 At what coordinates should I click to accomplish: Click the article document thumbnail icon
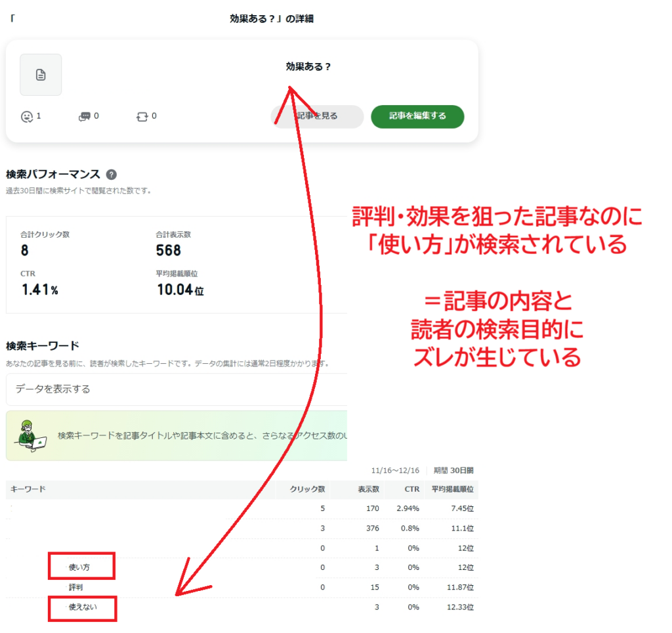point(41,75)
